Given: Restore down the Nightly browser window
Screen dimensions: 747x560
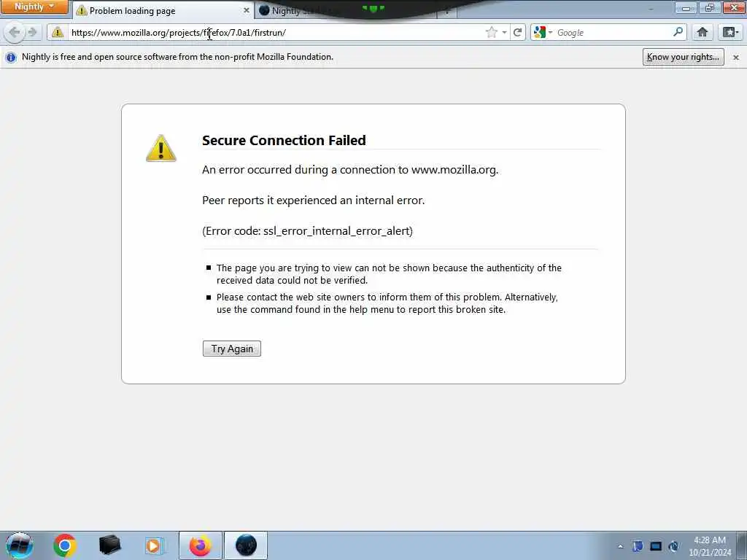Looking at the screenshot, I should coord(709,7).
